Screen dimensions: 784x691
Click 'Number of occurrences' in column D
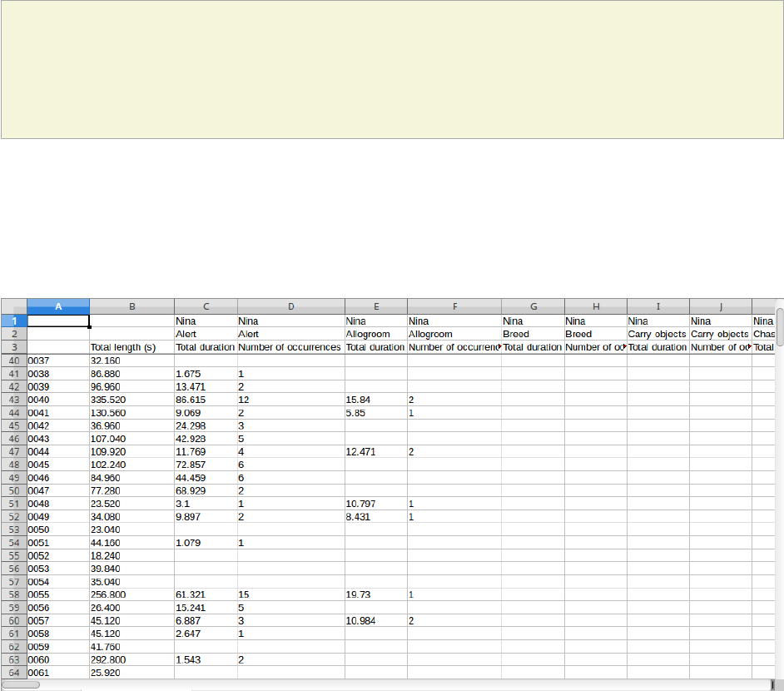click(291, 347)
